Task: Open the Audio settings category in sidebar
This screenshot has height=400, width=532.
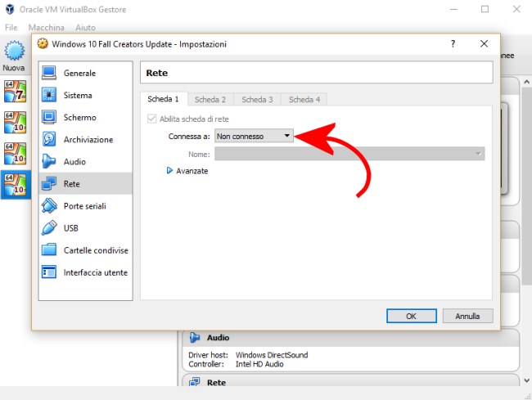Action: (x=85, y=161)
